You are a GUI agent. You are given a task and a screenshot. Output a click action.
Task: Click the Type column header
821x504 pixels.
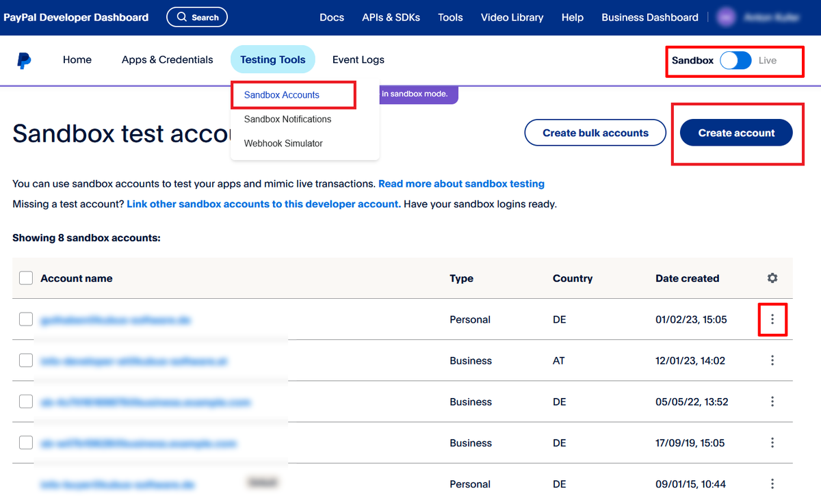462,278
